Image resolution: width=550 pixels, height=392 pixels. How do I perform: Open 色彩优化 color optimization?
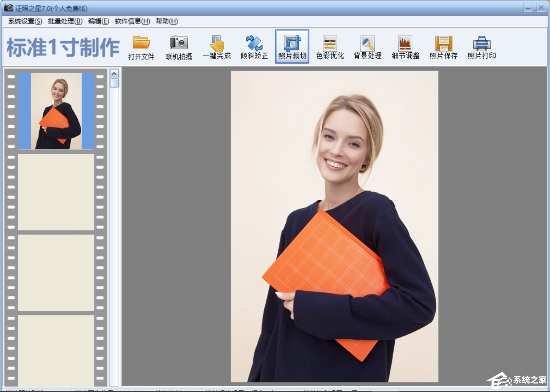coord(330,47)
